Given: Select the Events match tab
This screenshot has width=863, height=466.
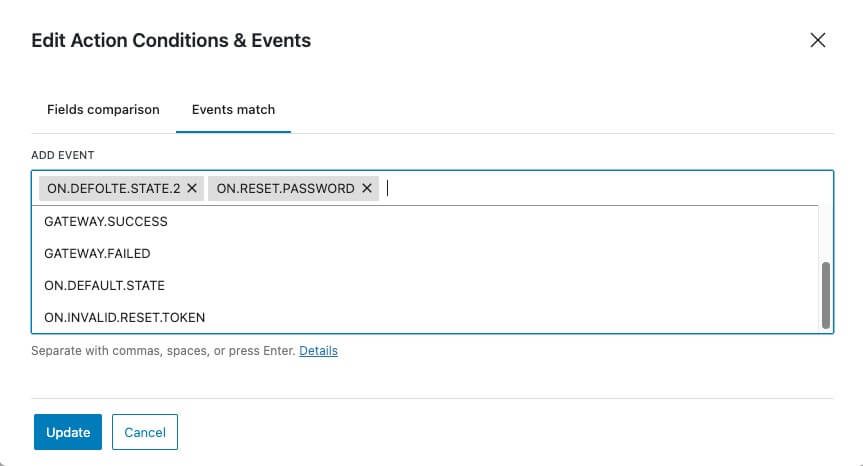Looking at the screenshot, I should point(233,110).
